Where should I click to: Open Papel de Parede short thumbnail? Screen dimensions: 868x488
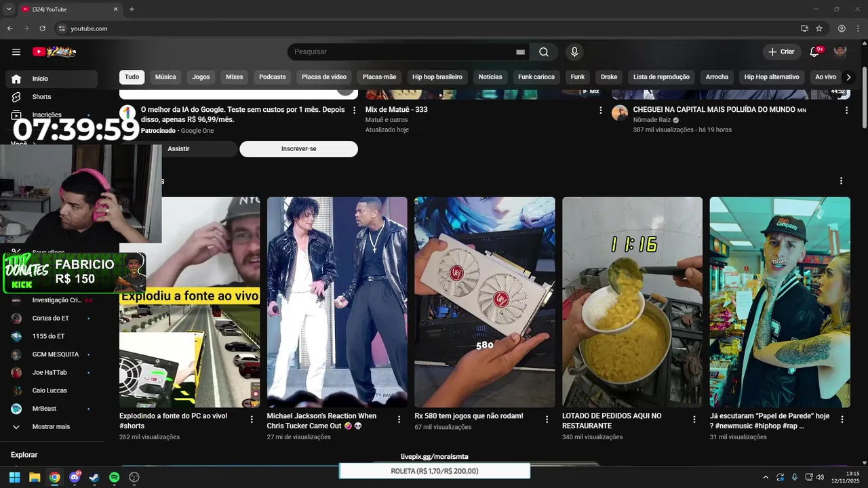click(780, 302)
